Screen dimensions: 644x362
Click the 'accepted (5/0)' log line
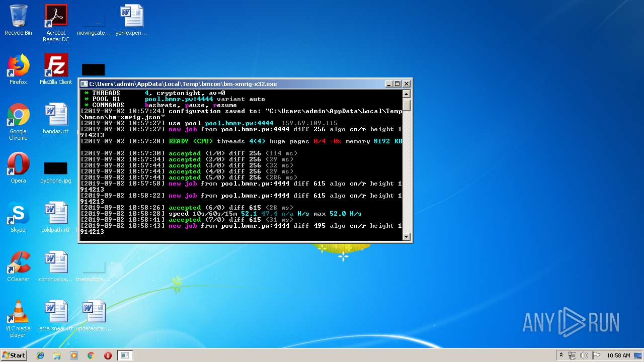[189, 177]
